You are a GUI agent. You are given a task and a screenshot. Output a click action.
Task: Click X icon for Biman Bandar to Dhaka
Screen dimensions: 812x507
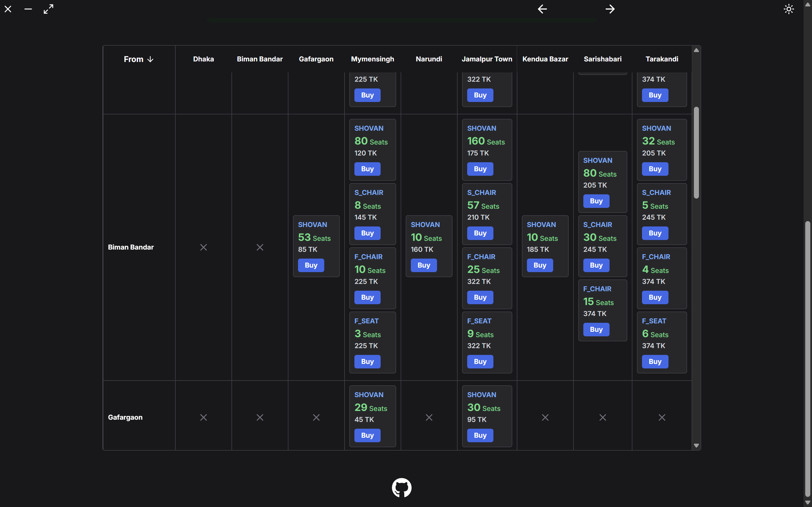point(203,248)
